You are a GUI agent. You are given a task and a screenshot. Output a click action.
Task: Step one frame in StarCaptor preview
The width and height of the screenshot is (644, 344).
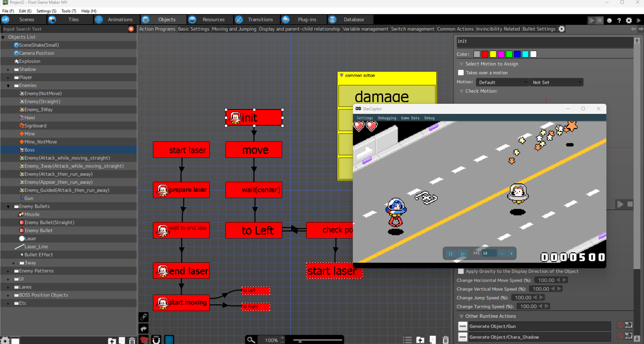(x=463, y=253)
